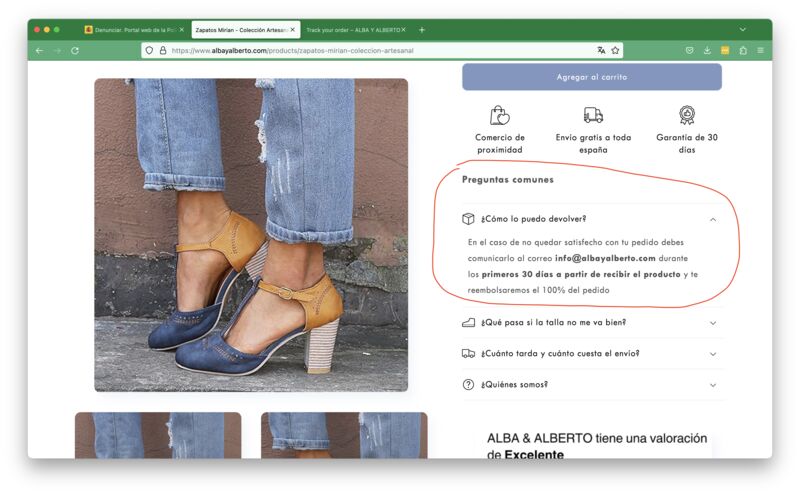Screen dimensions: 800x495
Task: Switch to the Denunciar Portal web tab
Action: coord(135,30)
